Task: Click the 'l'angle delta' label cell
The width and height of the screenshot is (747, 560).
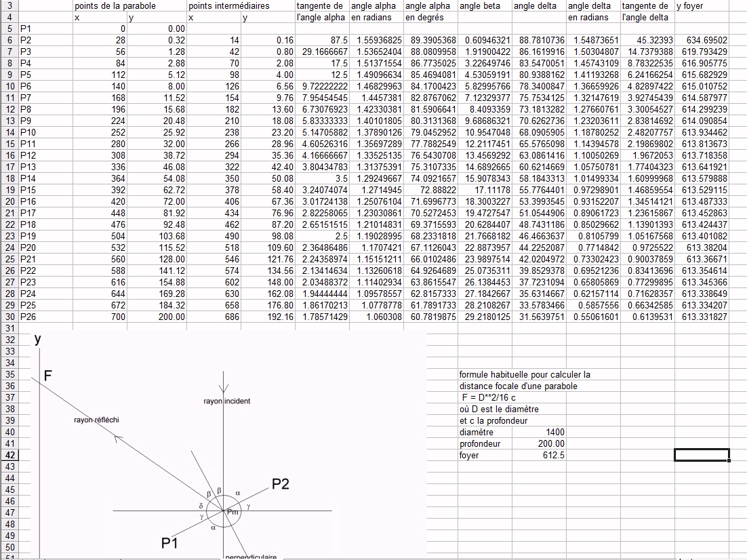Action: (x=648, y=17)
